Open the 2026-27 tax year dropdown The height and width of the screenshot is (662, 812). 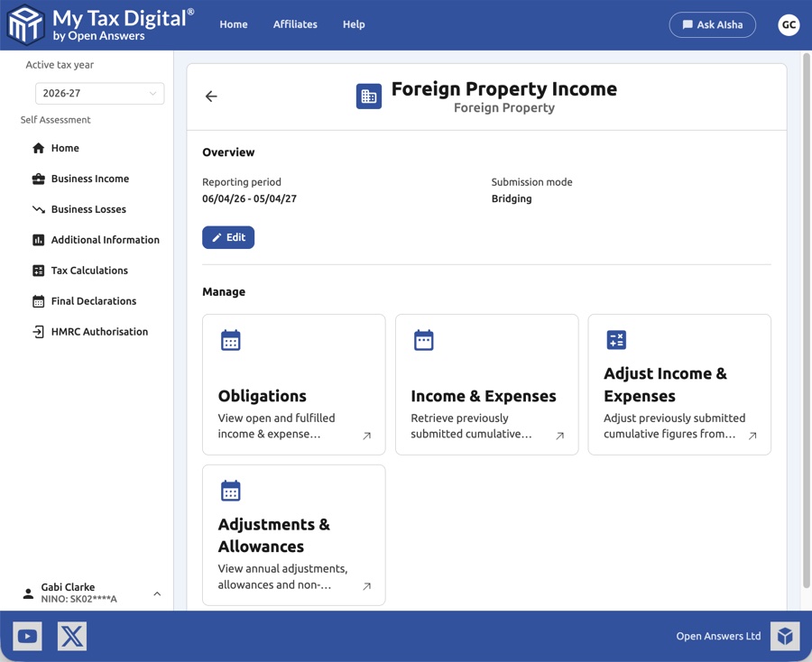click(x=99, y=93)
